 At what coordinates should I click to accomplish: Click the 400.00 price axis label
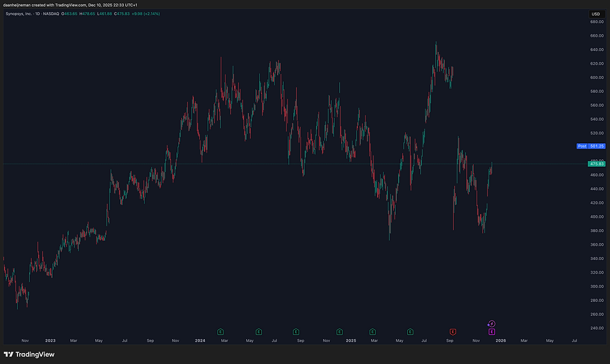pos(597,217)
